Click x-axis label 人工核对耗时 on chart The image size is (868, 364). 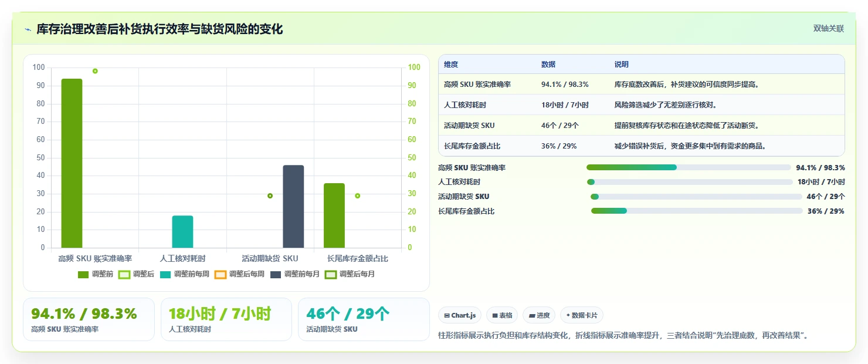point(182,258)
